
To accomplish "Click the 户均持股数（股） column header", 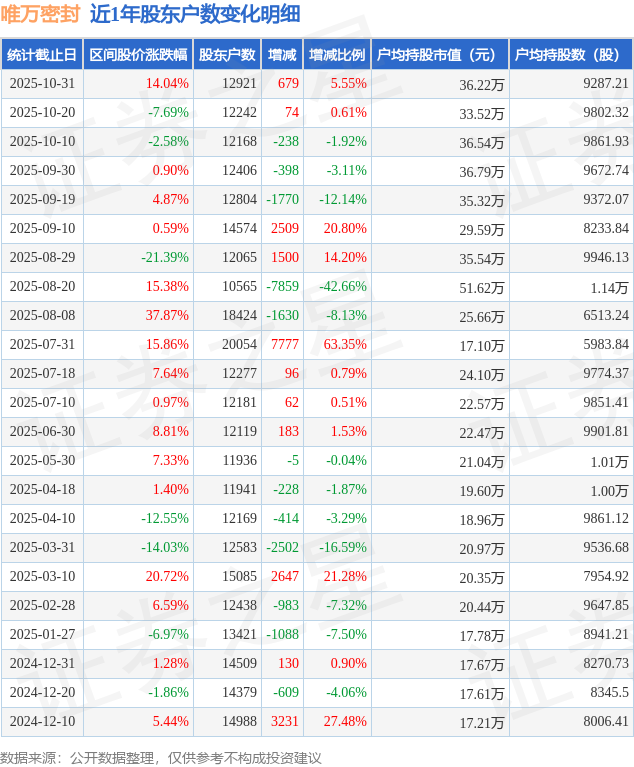I will [x=571, y=55].
